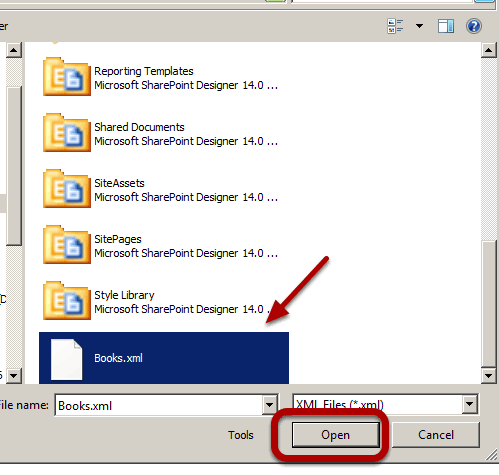Click the Reporting Templates folder icon
This screenshot has width=499, height=475.
tap(67, 77)
